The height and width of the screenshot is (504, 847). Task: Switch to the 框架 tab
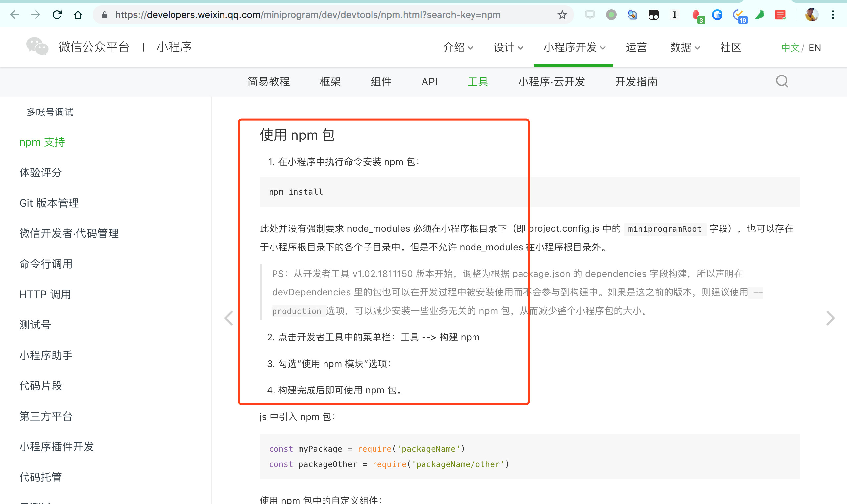click(330, 82)
